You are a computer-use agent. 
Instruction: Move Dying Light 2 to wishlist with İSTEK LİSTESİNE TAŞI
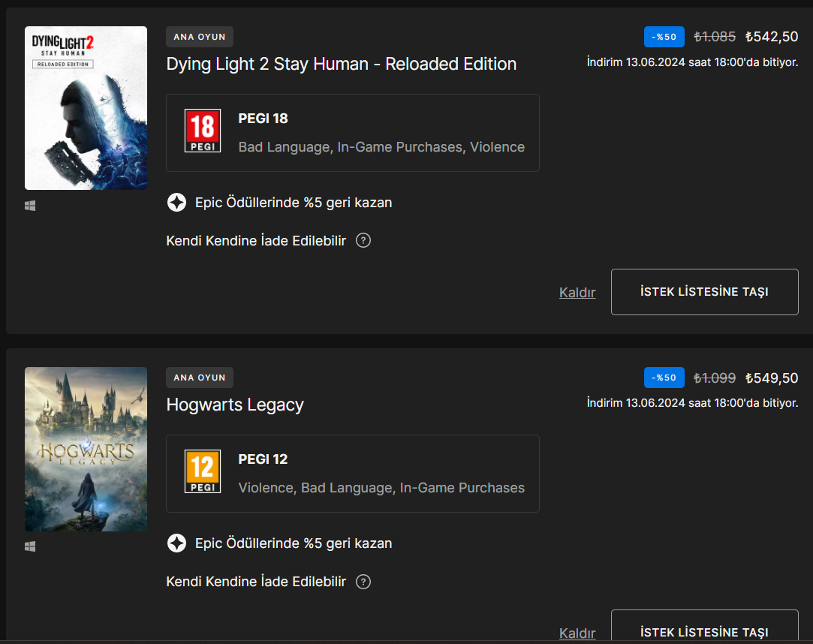[705, 292]
